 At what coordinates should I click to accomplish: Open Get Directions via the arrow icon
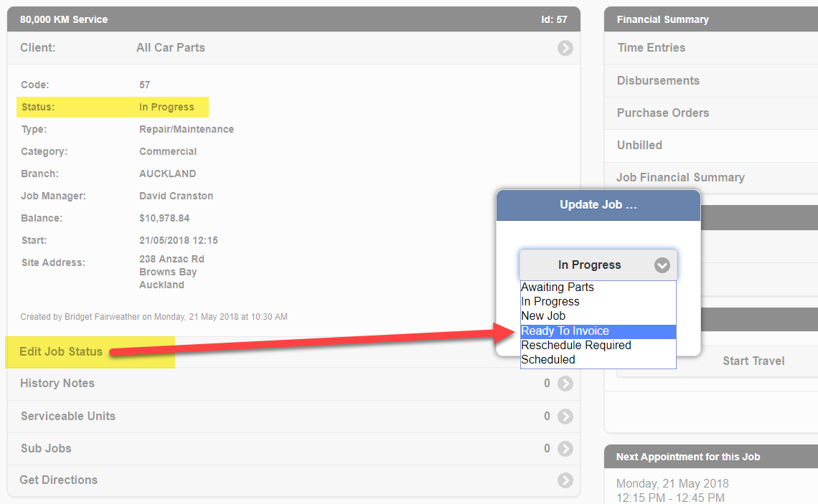(x=565, y=480)
